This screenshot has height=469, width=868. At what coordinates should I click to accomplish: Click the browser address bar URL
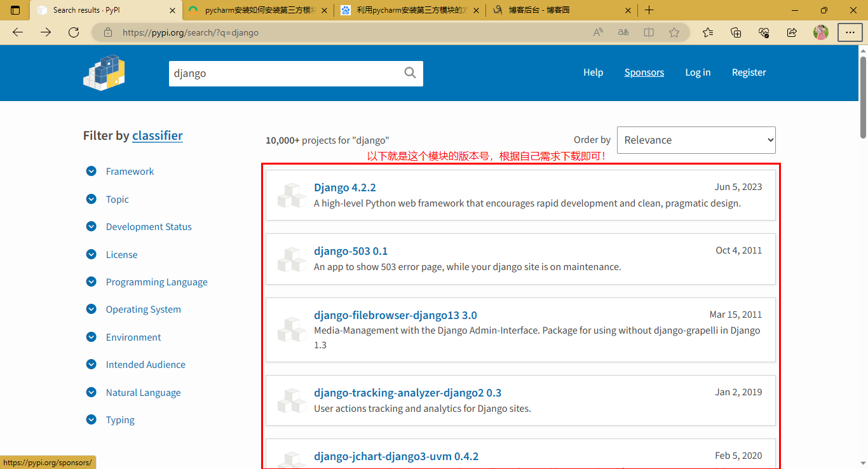click(x=191, y=32)
